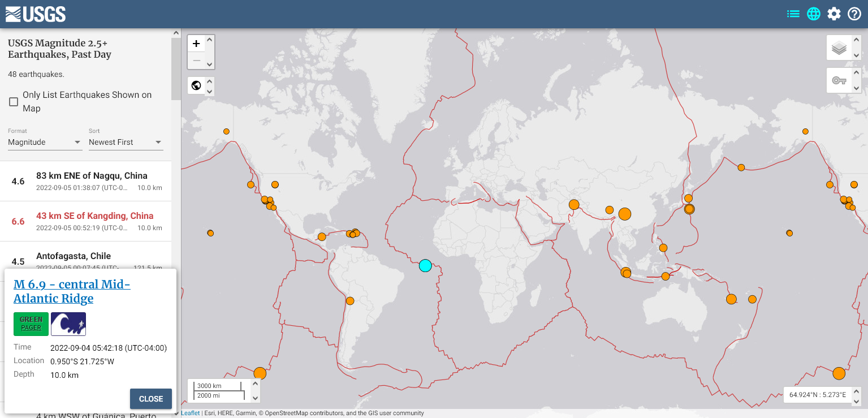Open M 6.9 central Mid-Atlantic Ridge link
Screen dimensions: 868x418
72,291
